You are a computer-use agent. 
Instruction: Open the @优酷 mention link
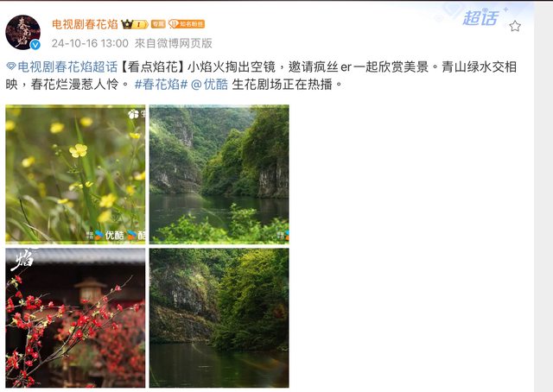tap(209, 85)
